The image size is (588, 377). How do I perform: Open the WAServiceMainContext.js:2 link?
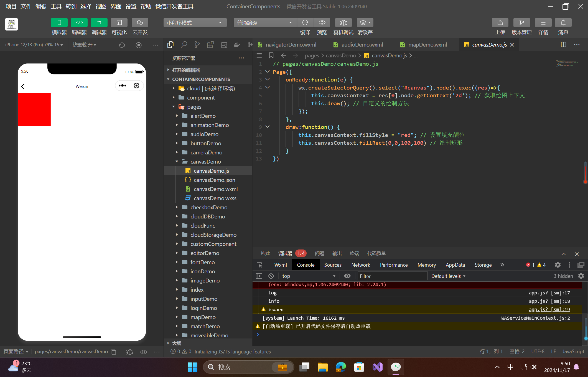(535, 318)
